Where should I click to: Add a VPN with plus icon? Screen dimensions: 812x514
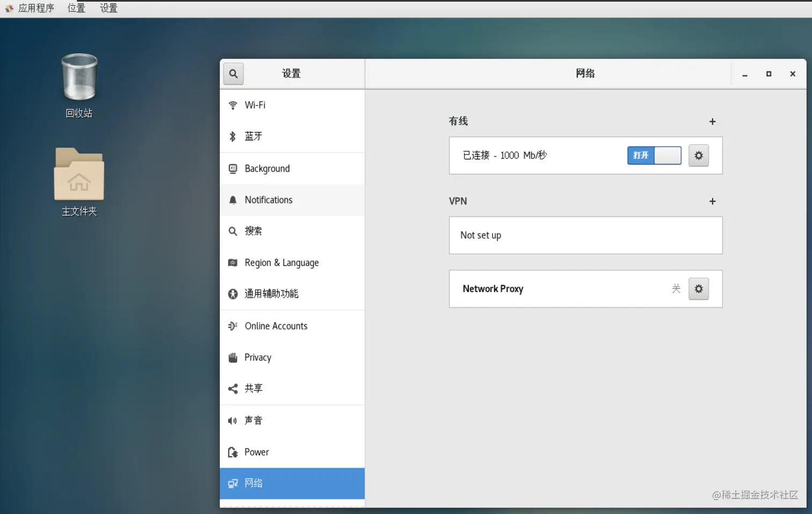pos(713,201)
